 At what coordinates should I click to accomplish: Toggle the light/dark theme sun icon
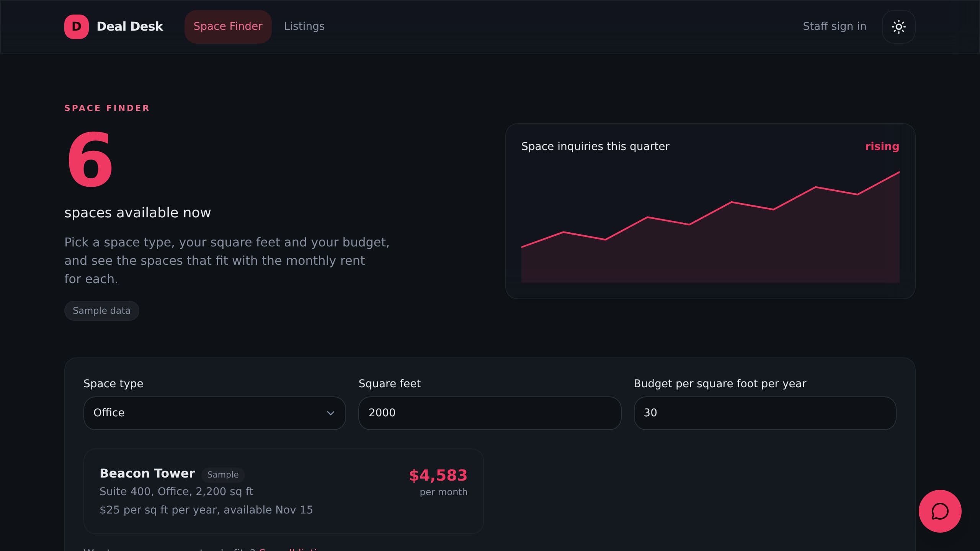[898, 26]
